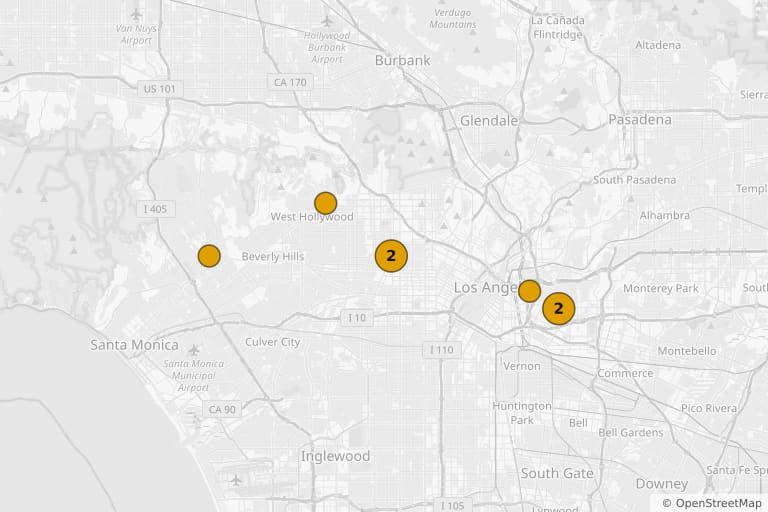Click the I 110 highway shield

[x=442, y=350]
